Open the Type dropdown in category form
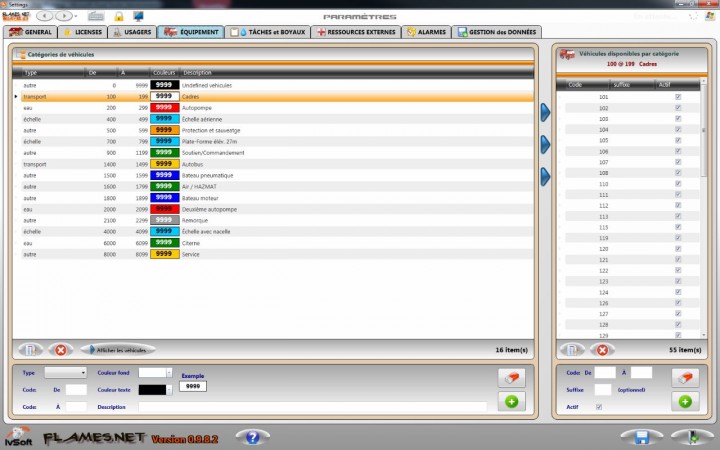Image resolution: width=720 pixels, height=450 pixels. [x=66, y=373]
